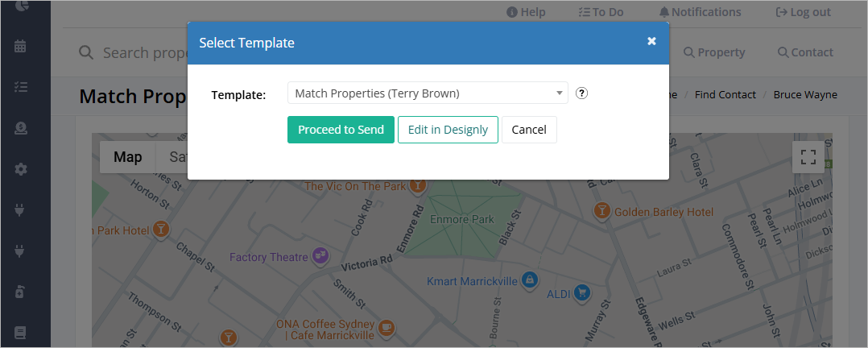Viewport: 868px width, 348px height.
Task: Open the To Do menu
Action: point(601,12)
